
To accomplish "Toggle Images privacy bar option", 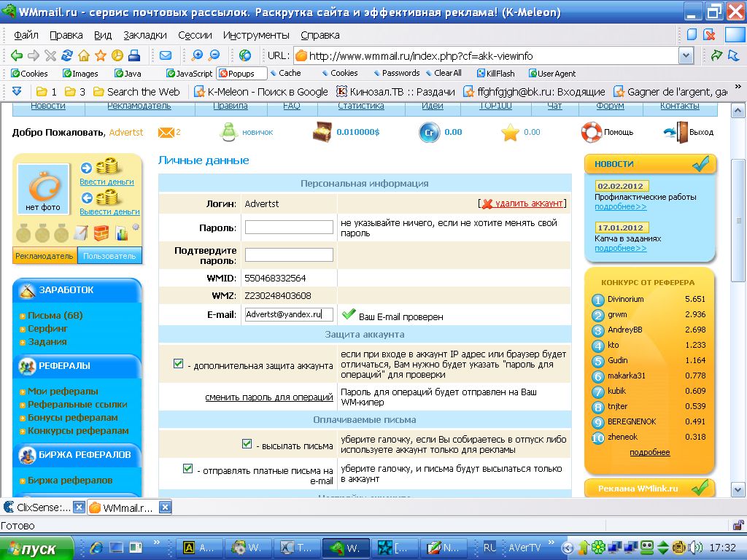I will tap(80, 74).
